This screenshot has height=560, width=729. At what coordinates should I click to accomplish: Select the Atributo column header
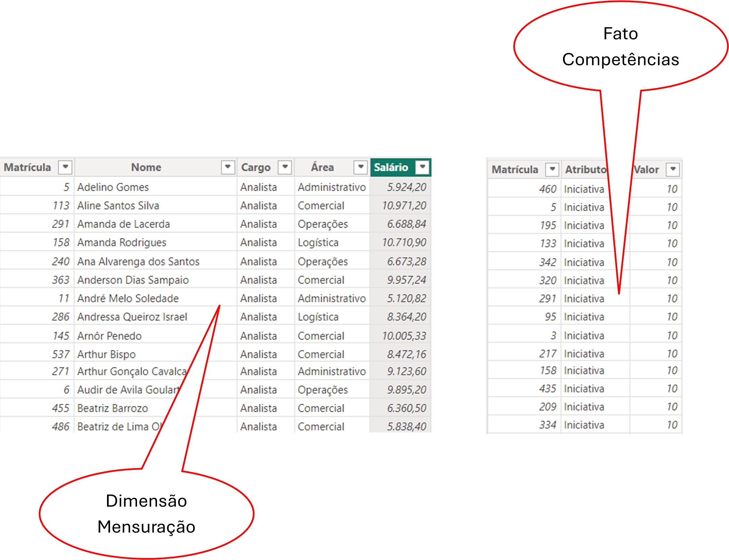(586, 169)
